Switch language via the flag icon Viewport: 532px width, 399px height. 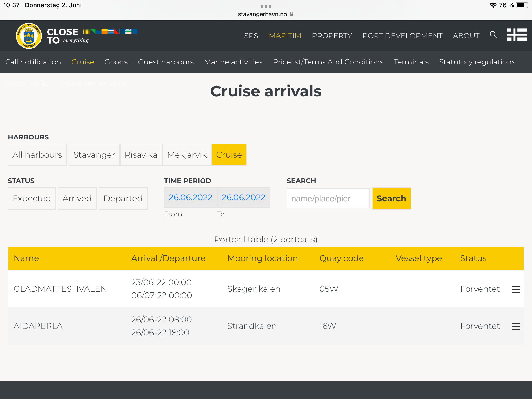(517, 35)
